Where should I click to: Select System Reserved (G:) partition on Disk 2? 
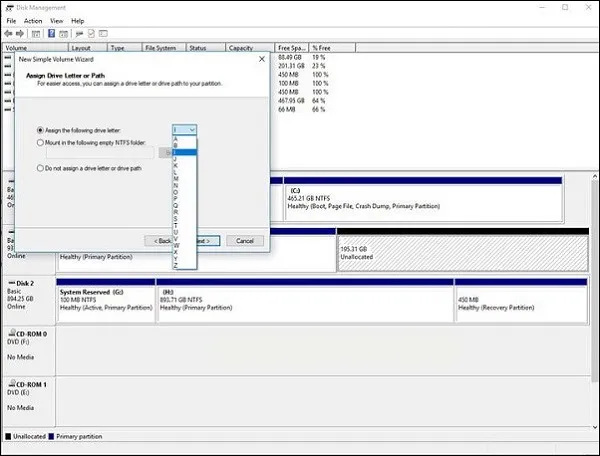106,301
